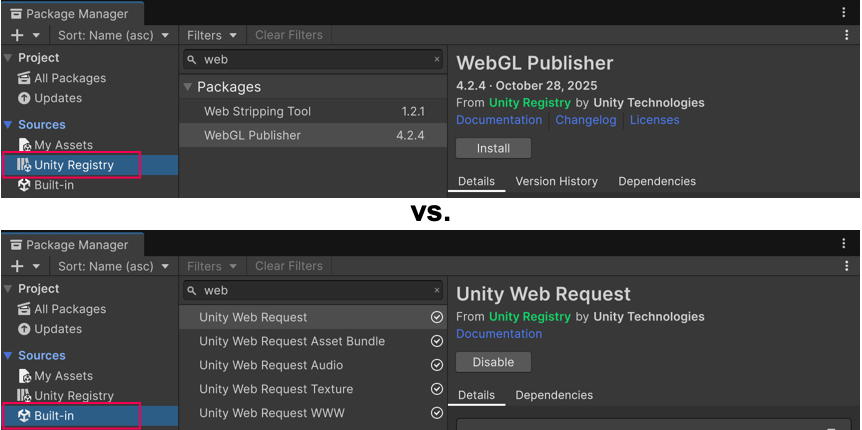
Task: Open the Licenses link
Action: 654,120
